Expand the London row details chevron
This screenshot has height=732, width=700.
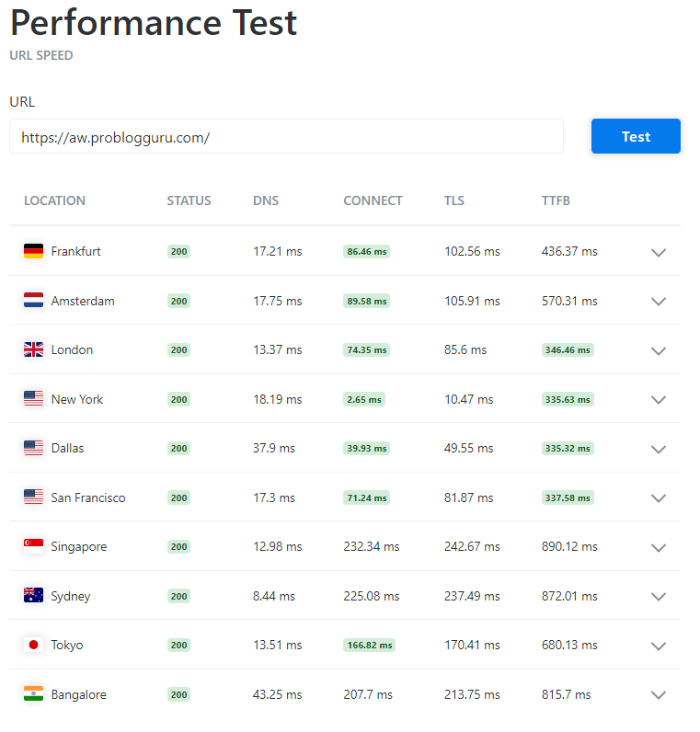click(x=658, y=350)
